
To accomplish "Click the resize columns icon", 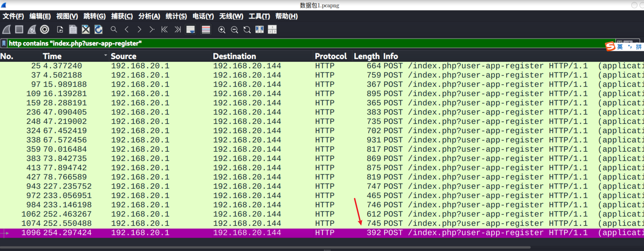I will coord(259,30).
